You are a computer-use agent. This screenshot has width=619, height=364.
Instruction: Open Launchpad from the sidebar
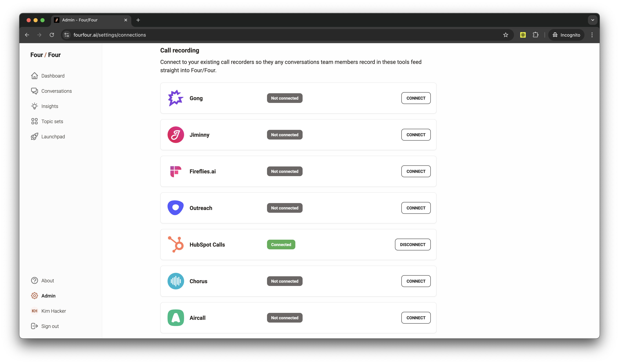tap(53, 137)
